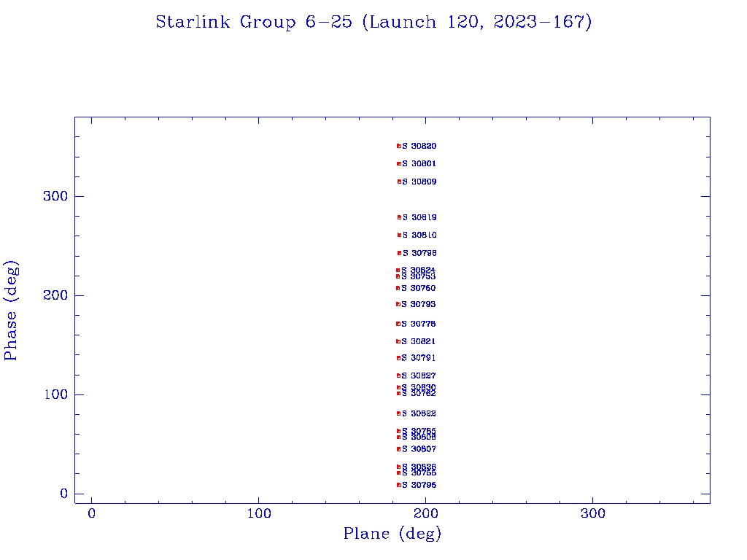Select the S 30821 satellite label
This screenshot has height=560, width=747.
(418, 341)
